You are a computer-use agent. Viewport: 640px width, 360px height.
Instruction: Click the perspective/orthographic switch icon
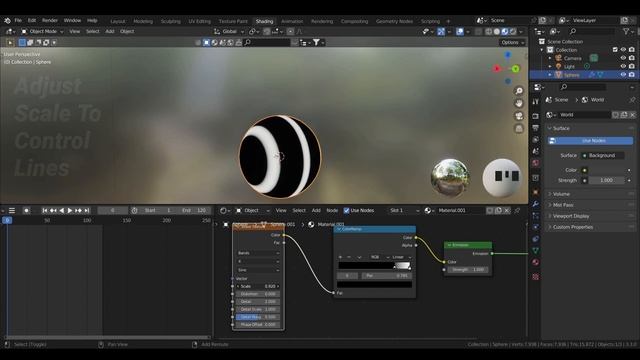coord(519,129)
